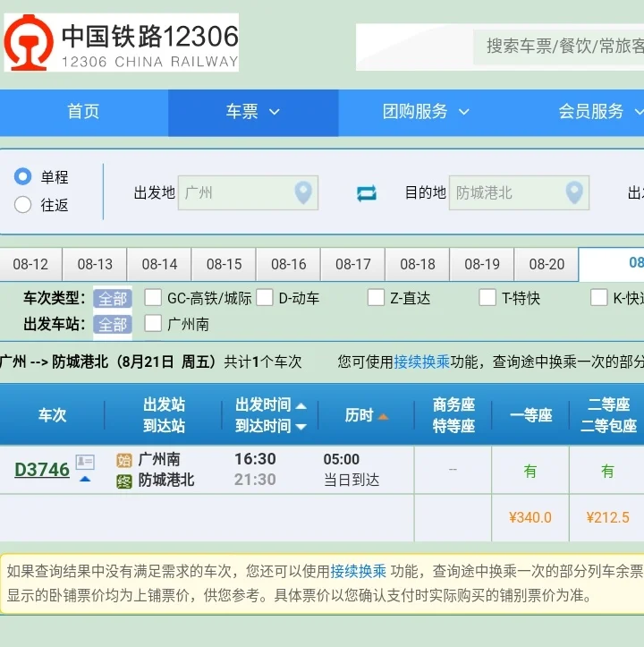Switch to 08-15 date tab

pos(224,264)
